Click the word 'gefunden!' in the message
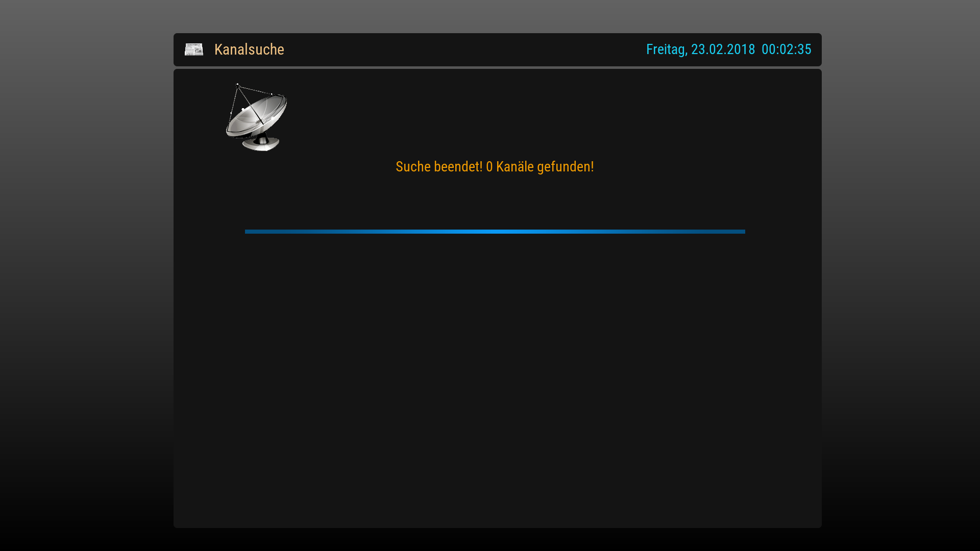This screenshot has width=980, height=551. [566, 167]
